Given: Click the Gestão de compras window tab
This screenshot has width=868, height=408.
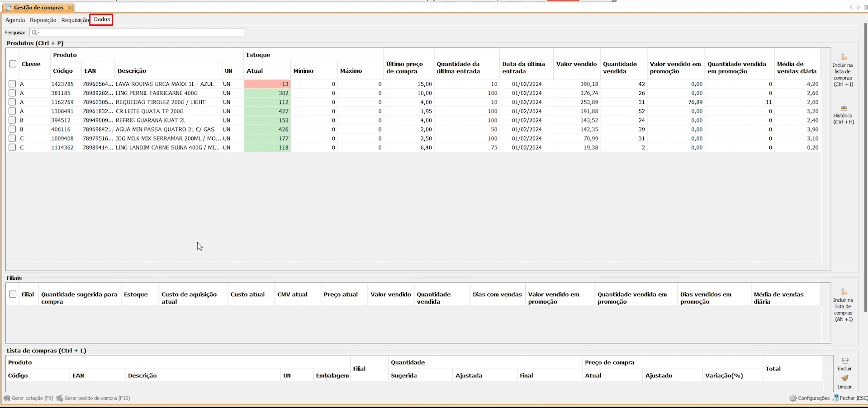Looking at the screenshot, I should pos(38,8).
